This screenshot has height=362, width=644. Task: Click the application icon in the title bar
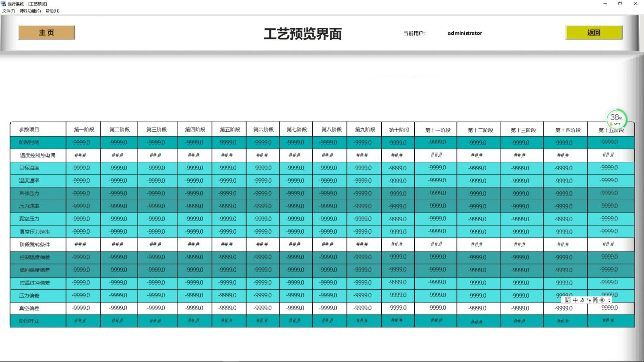3,3
